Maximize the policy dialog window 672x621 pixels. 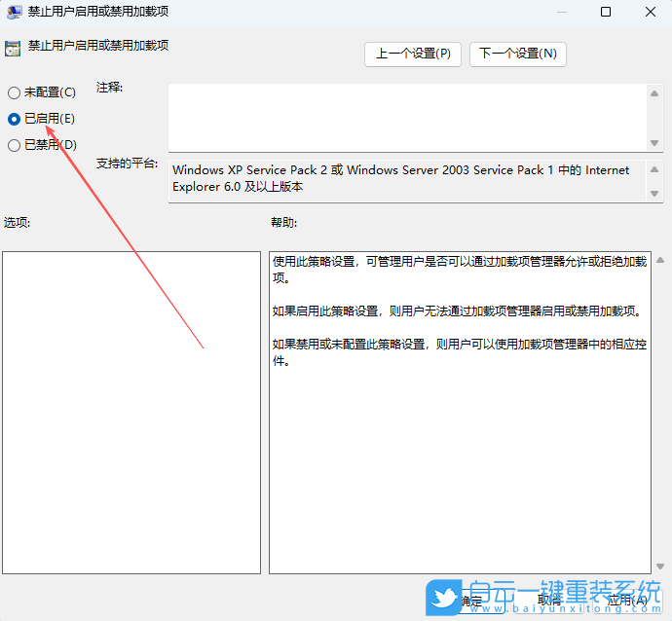click(606, 12)
